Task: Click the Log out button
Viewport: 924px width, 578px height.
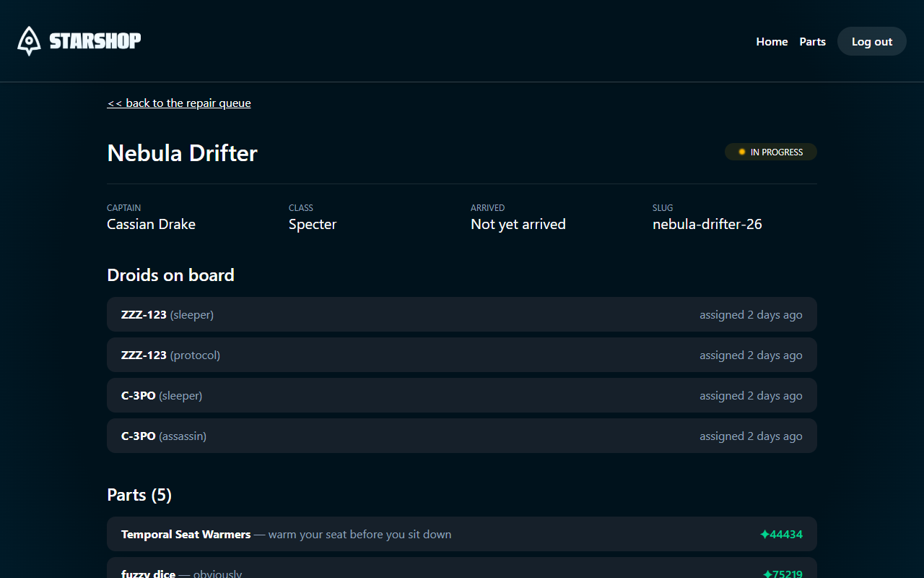Action: pyautogui.click(x=872, y=41)
